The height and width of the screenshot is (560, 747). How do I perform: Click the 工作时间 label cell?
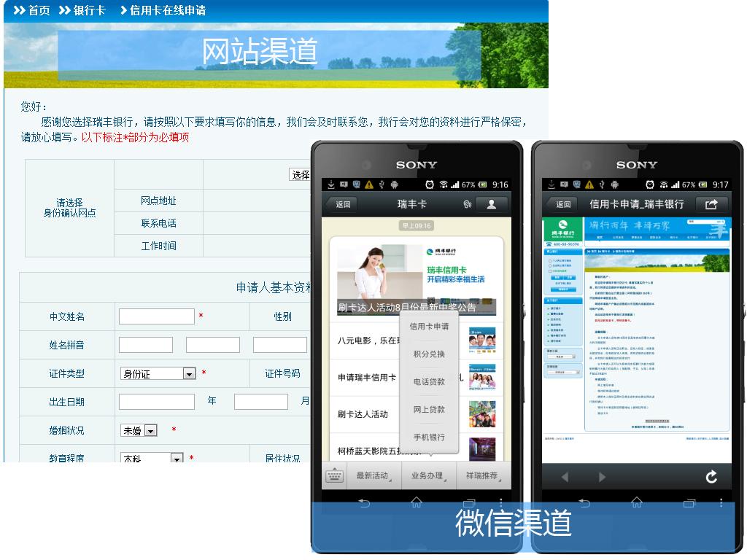[158, 246]
